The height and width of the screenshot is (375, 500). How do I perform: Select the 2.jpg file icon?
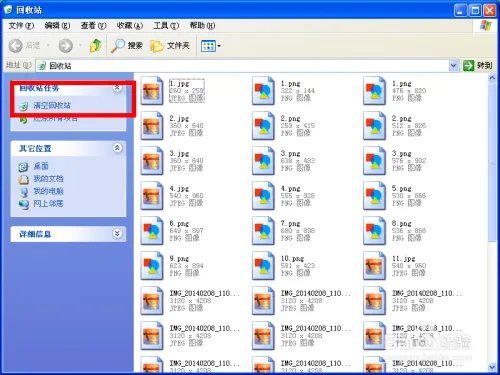[x=152, y=125]
